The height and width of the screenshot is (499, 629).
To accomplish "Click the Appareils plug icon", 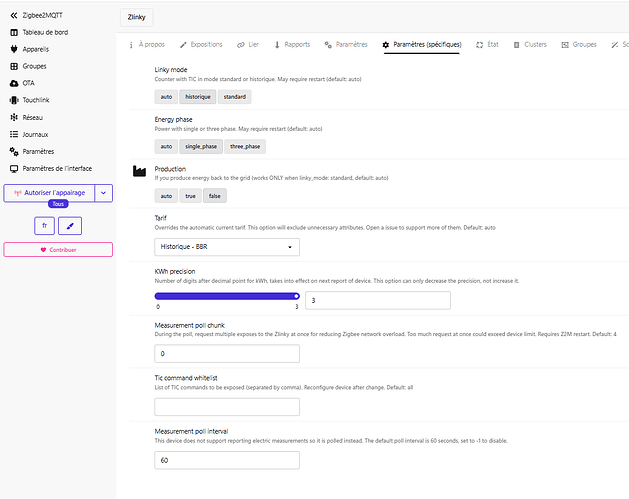I will 14,49.
